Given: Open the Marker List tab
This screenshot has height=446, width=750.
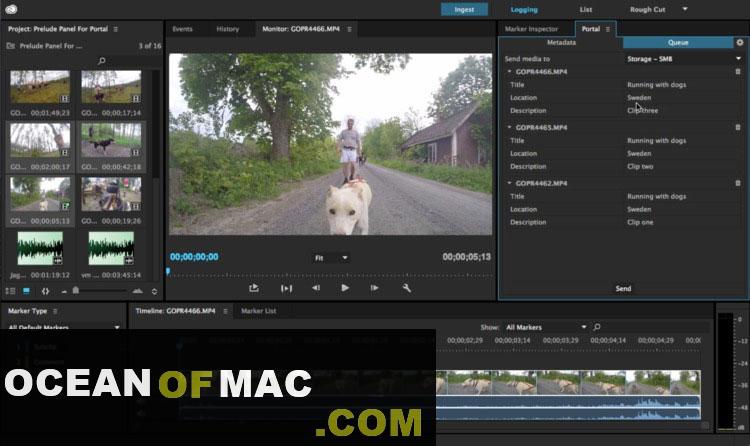Looking at the screenshot, I should [258, 311].
